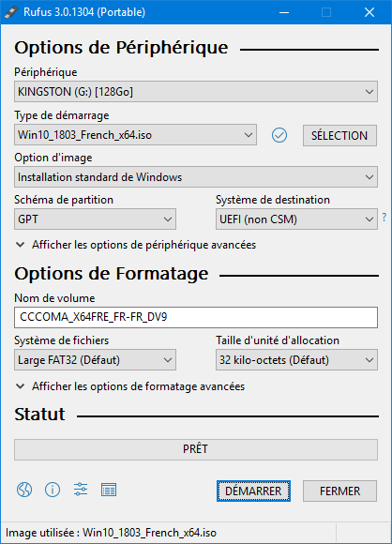Show the About information icon

click(53, 490)
